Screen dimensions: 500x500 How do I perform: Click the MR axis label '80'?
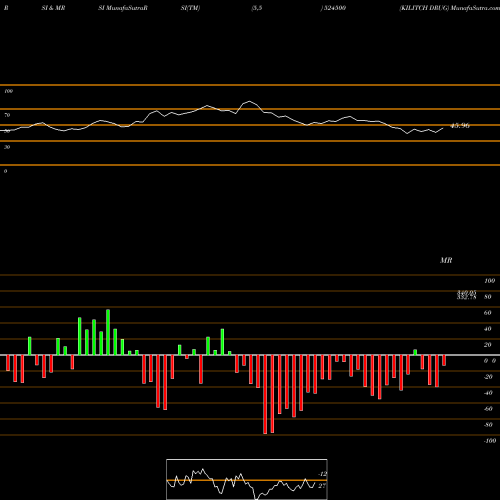[488, 297]
